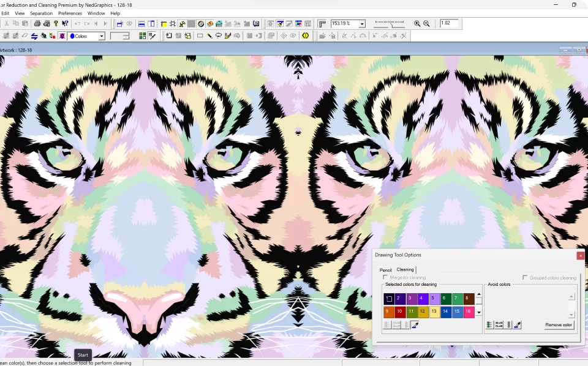Pick the eyedropper in Avoid colors section
Screen dimensions: 588x366
click(x=518, y=325)
